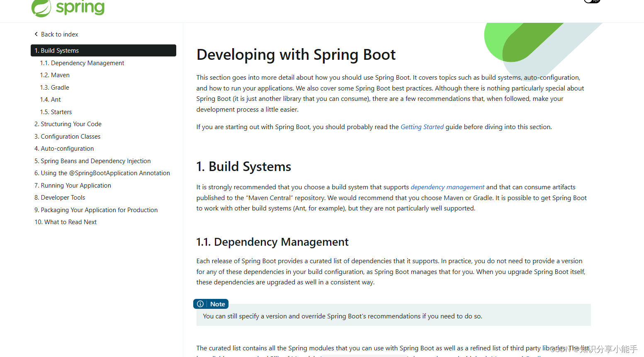644x357 pixels.
Task: Navigate to 10. What to Read Next
Action: 66,222
